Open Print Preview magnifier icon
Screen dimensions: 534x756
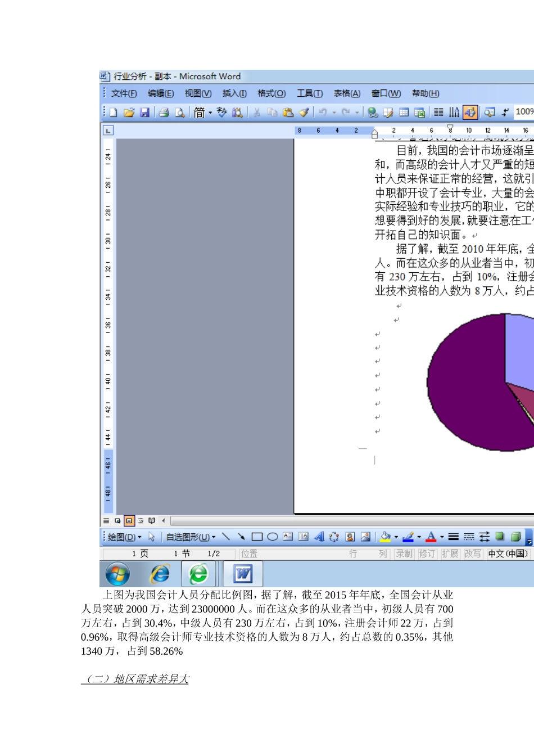click(x=180, y=112)
